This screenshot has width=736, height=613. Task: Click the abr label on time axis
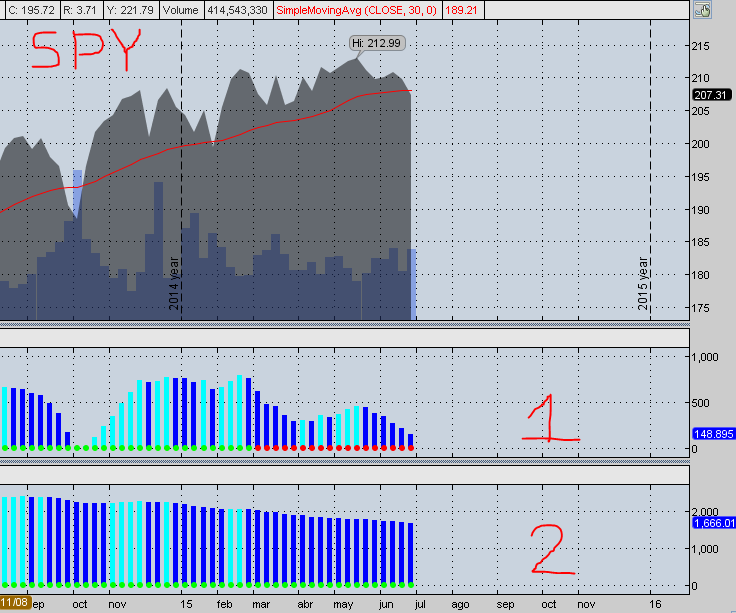tap(305, 604)
